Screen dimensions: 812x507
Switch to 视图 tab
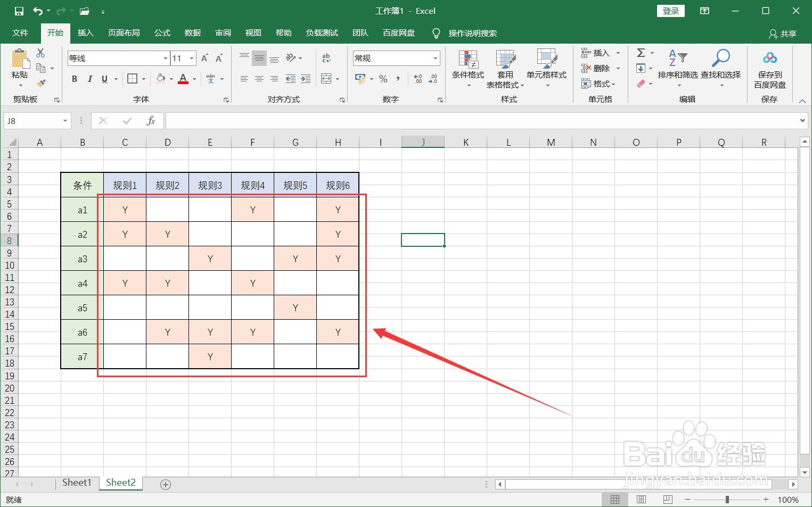point(253,33)
